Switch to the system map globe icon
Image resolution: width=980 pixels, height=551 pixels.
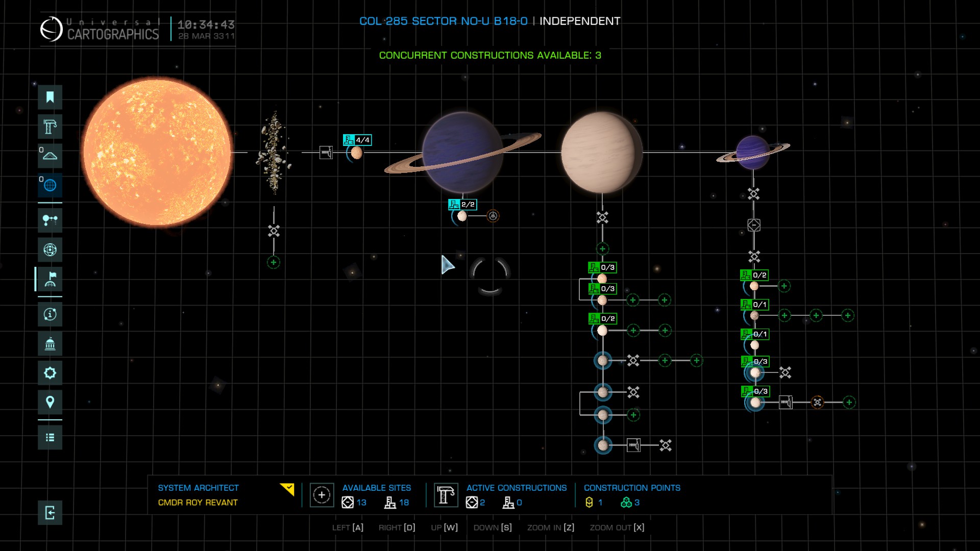point(50,249)
